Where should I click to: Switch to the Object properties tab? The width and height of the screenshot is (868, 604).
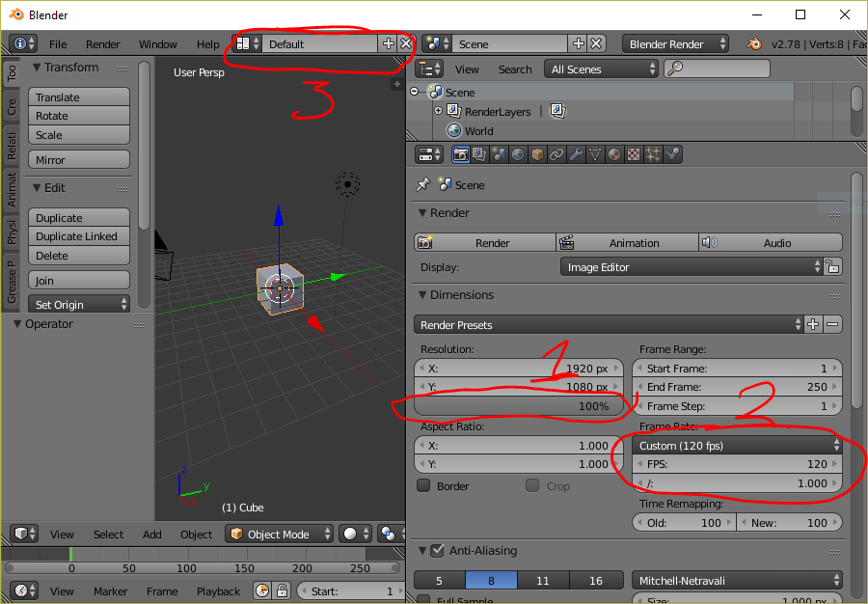[x=536, y=154]
